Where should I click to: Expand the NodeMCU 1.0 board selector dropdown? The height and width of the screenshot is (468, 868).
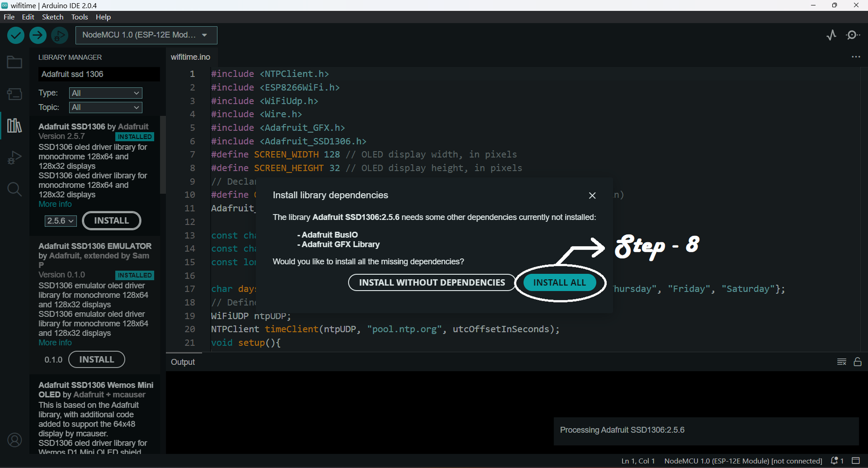pyautogui.click(x=146, y=35)
